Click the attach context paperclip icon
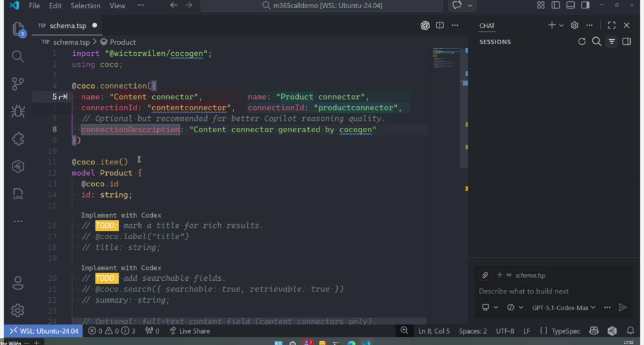This screenshot has height=345, width=644. 485,275
